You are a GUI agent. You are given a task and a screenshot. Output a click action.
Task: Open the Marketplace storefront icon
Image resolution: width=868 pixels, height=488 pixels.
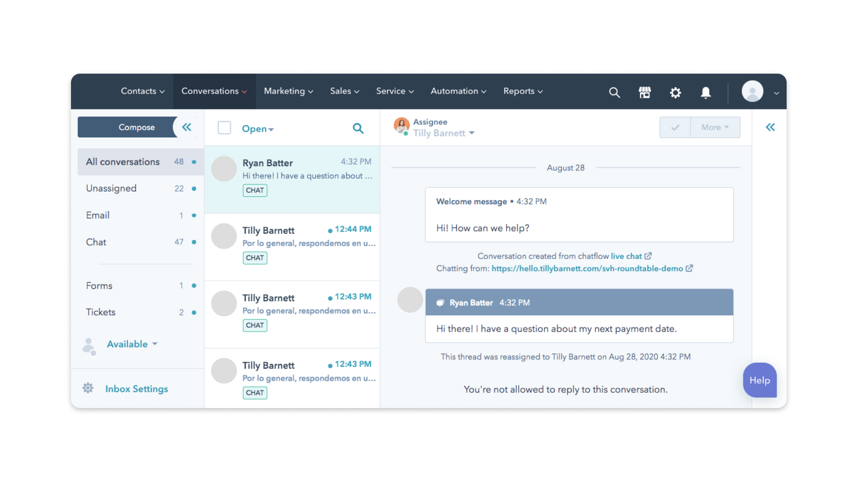(x=645, y=93)
